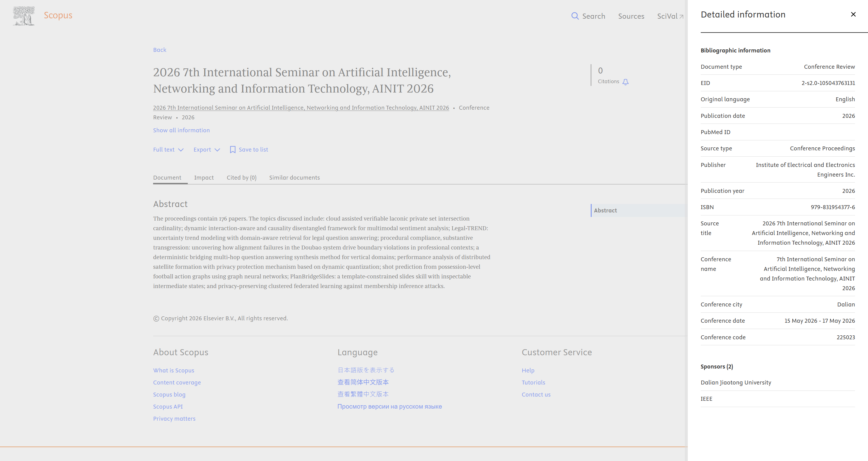Click the ISBN value 979-831954377-6
Viewport: 868px width, 461px height.
(x=833, y=207)
